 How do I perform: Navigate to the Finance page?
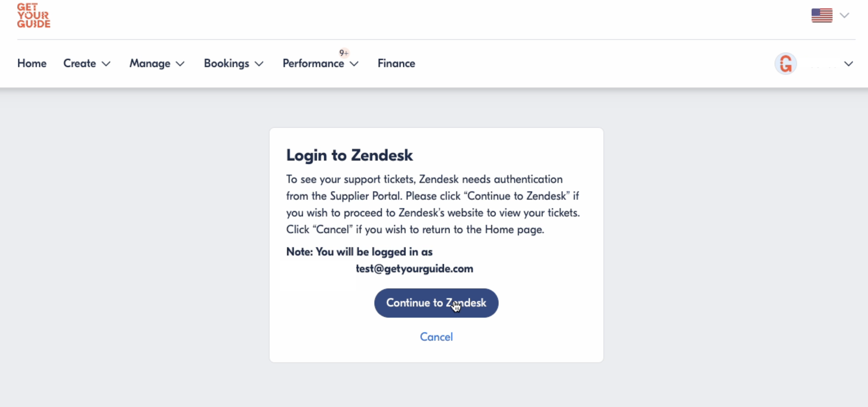(396, 63)
